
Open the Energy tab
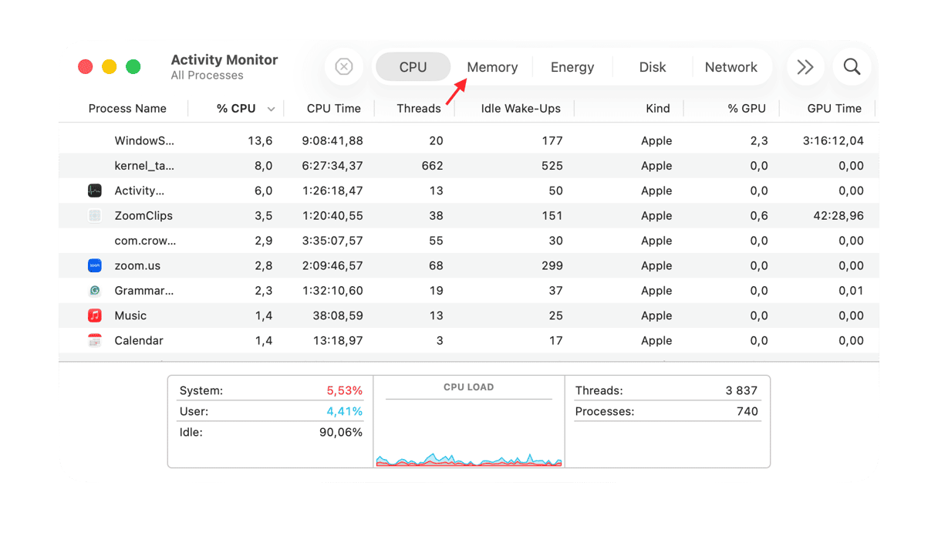tap(572, 67)
